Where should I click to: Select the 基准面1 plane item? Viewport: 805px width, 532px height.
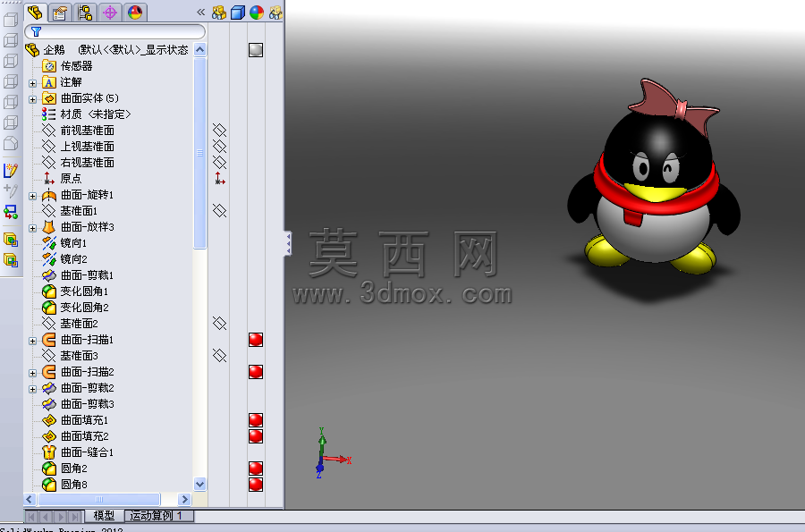point(70,211)
